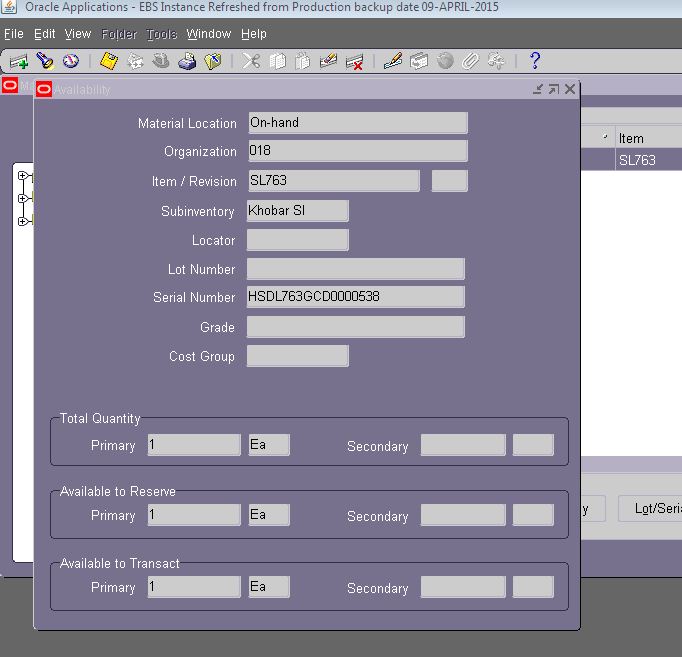Click the empty Cost Group field

(x=298, y=356)
